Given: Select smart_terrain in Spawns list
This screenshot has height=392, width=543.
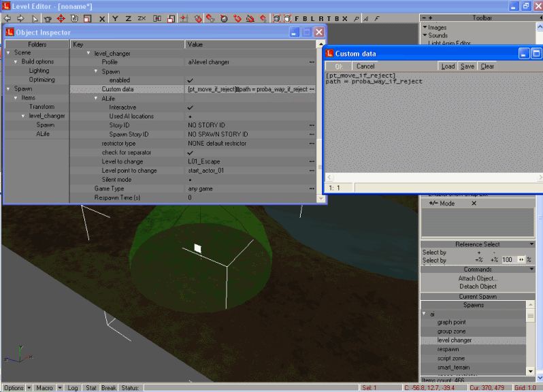Looking at the screenshot, I should (x=453, y=367).
